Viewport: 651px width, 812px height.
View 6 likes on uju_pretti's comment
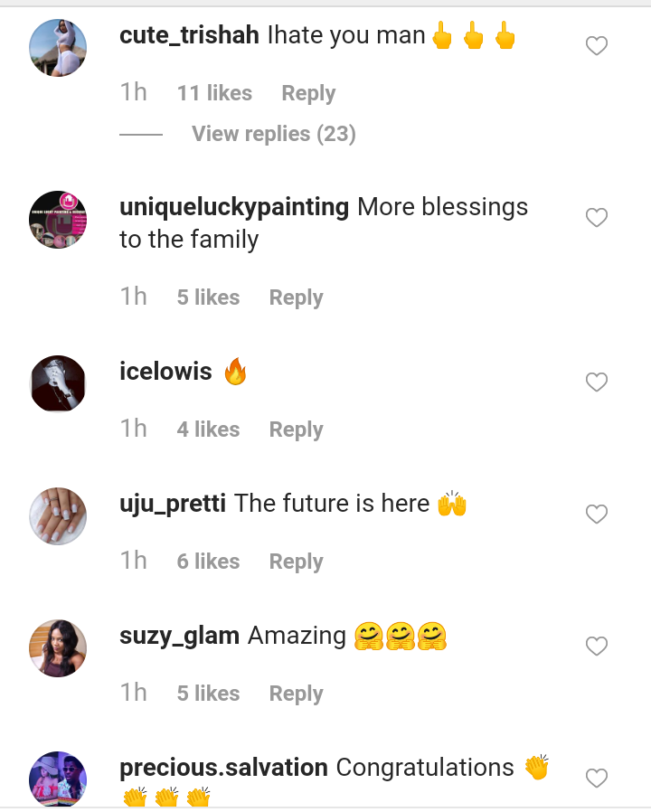point(208,562)
